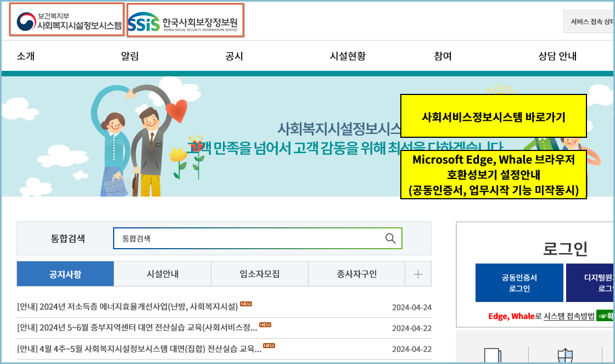Open the 공시 menu
Image resolution: width=615 pixels, height=364 pixels.
pyautogui.click(x=234, y=55)
